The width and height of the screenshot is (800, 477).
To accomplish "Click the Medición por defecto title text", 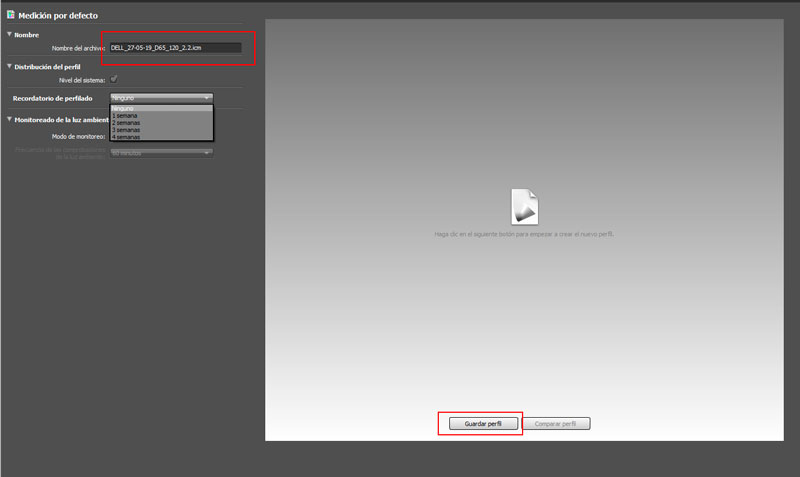I will [x=58, y=16].
